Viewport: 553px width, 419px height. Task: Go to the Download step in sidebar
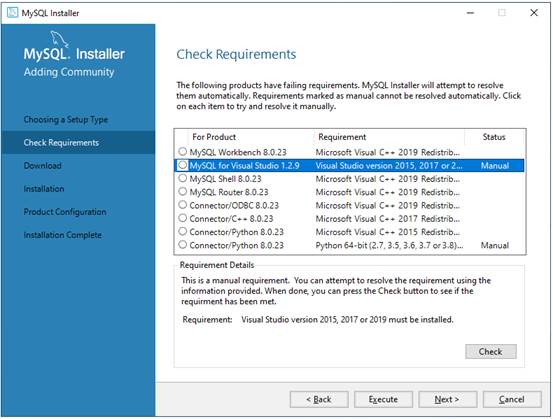click(x=43, y=165)
